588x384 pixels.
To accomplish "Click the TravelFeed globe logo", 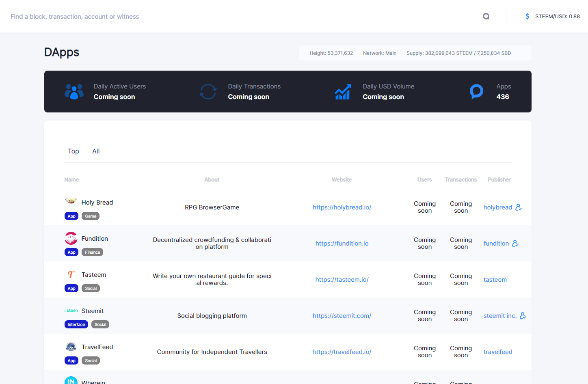I will [x=71, y=347].
